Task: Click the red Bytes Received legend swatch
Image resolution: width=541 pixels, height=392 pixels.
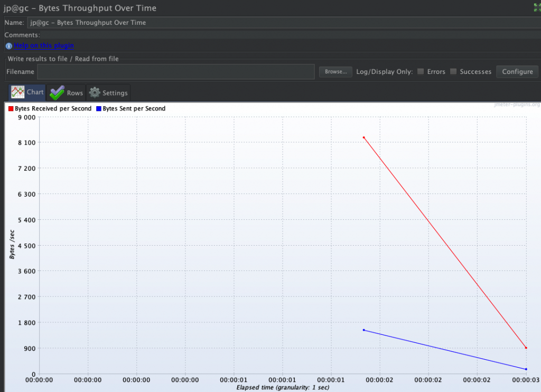Action: point(11,109)
